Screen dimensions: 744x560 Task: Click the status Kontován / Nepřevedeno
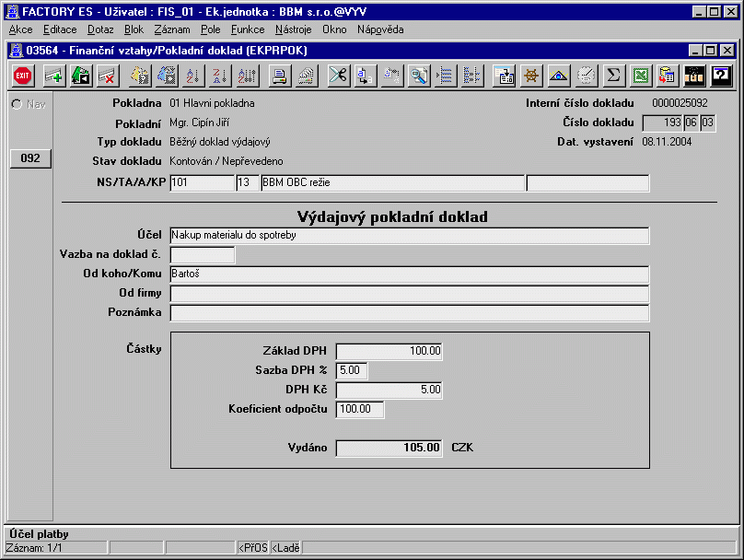point(227,161)
